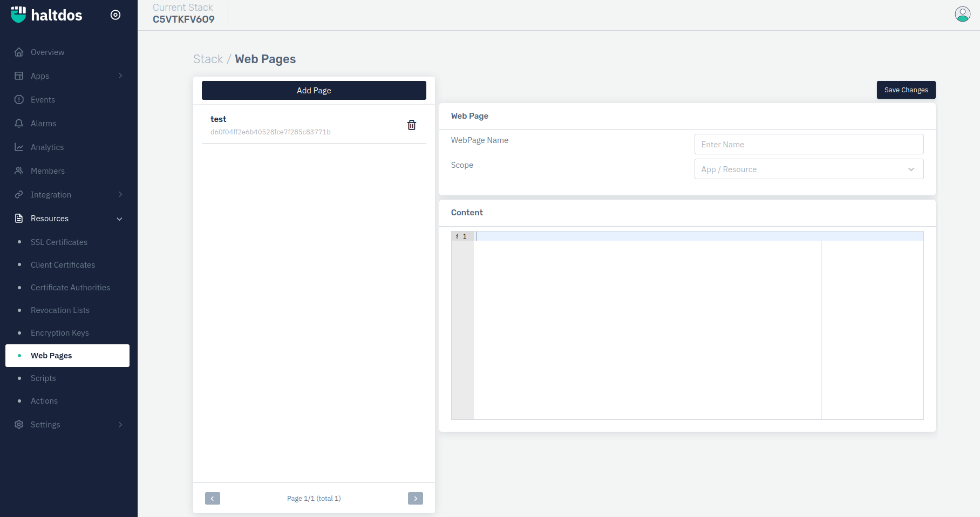
Task: Delete the test web page
Action: tap(412, 125)
